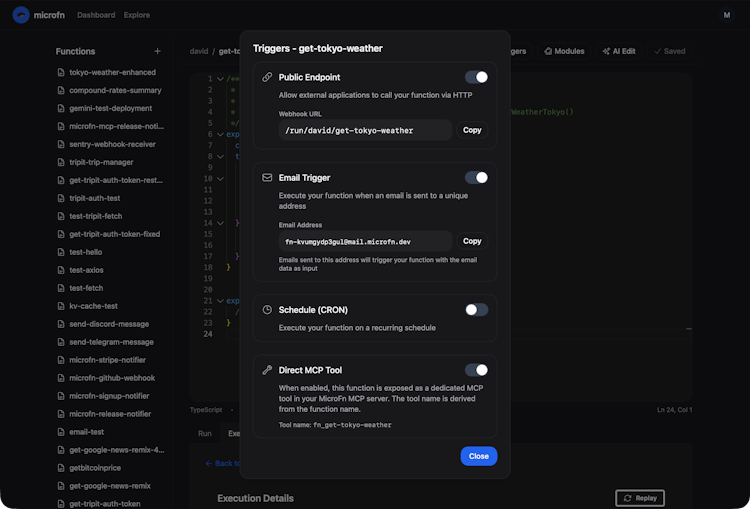Disable the Direct MCP Tool toggle
The width and height of the screenshot is (750, 509).
click(476, 370)
